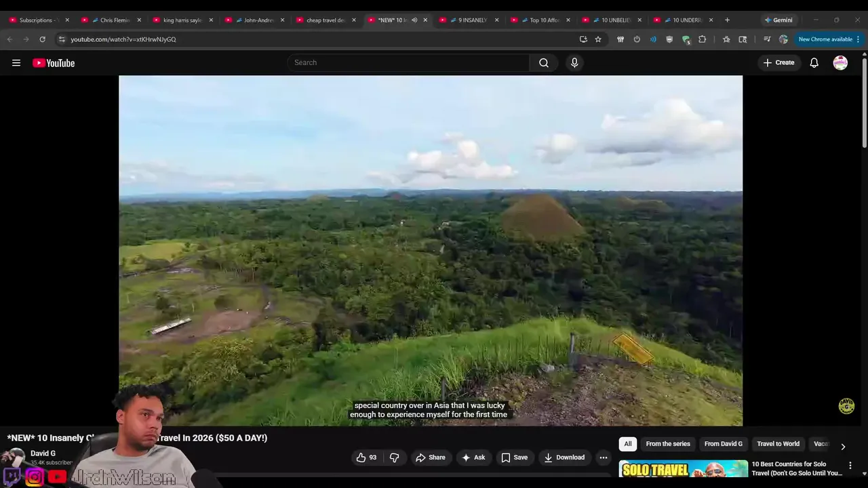Screen dimensions: 868x488
Task: Select the All filter chip
Action: 628,444
